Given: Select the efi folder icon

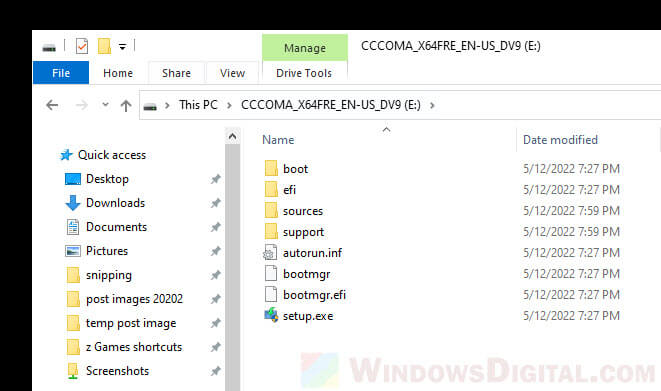Looking at the screenshot, I should (x=271, y=190).
